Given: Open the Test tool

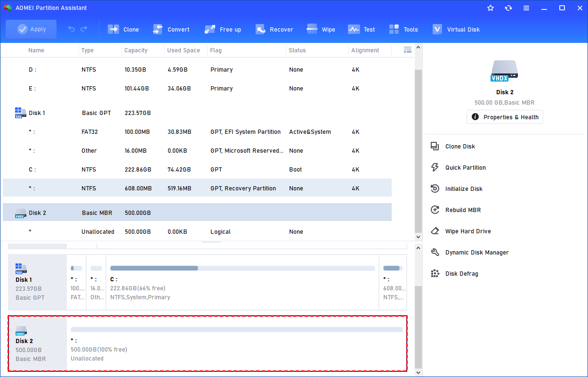Looking at the screenshot, I should tap(354, 29).
